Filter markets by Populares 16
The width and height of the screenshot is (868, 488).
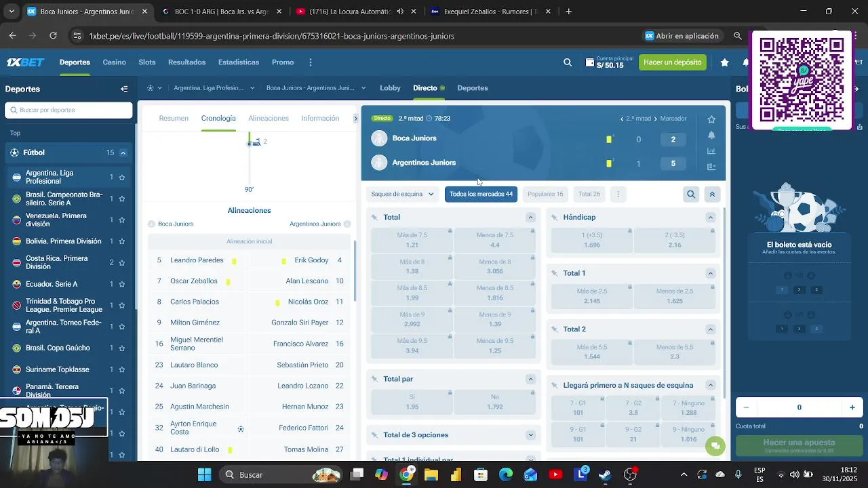pos(545,195)
